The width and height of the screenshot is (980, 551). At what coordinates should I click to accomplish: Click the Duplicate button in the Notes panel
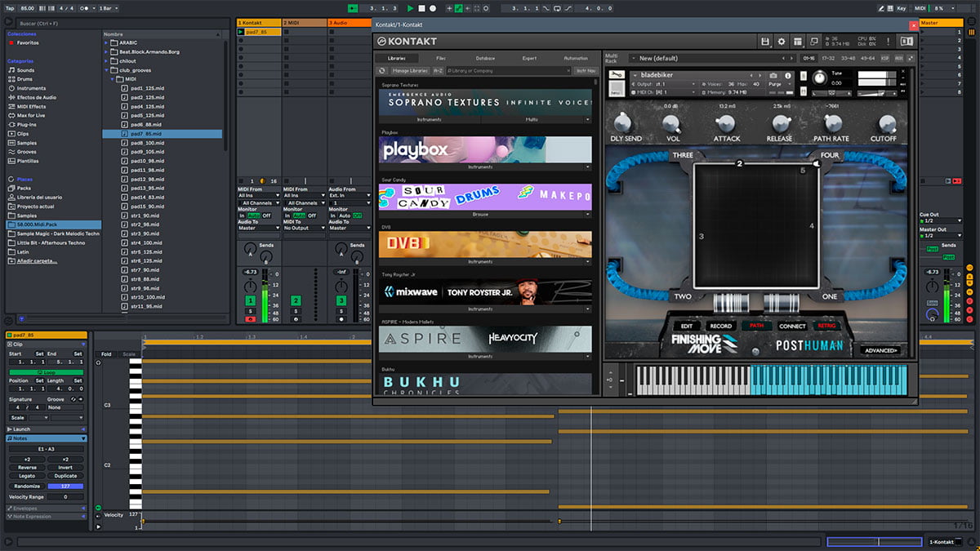click(x=65, y=476)
